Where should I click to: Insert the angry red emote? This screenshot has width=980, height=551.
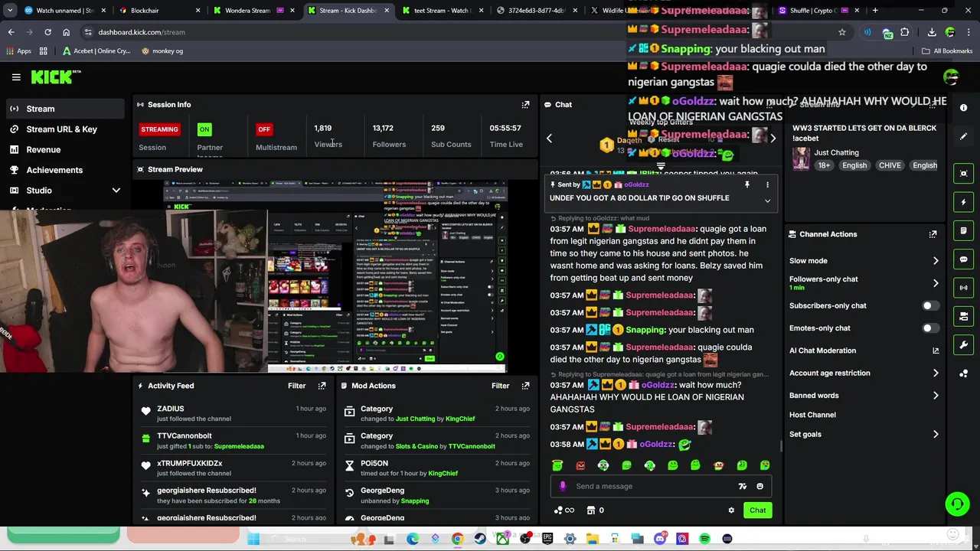pyautogui.click(x=580, y=465)
